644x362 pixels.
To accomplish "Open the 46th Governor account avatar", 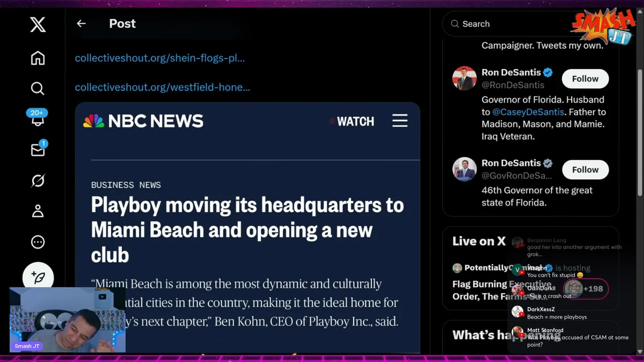I will 464,169.
